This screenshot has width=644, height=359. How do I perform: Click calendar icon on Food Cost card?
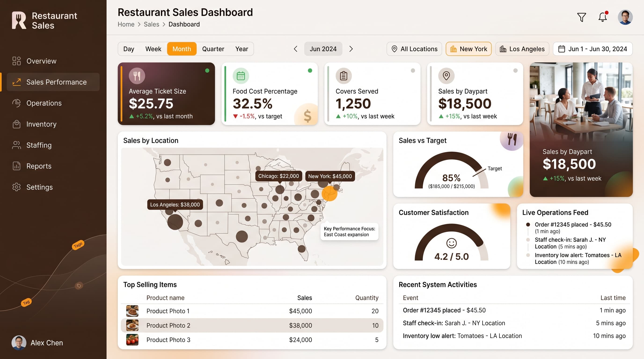241,76
